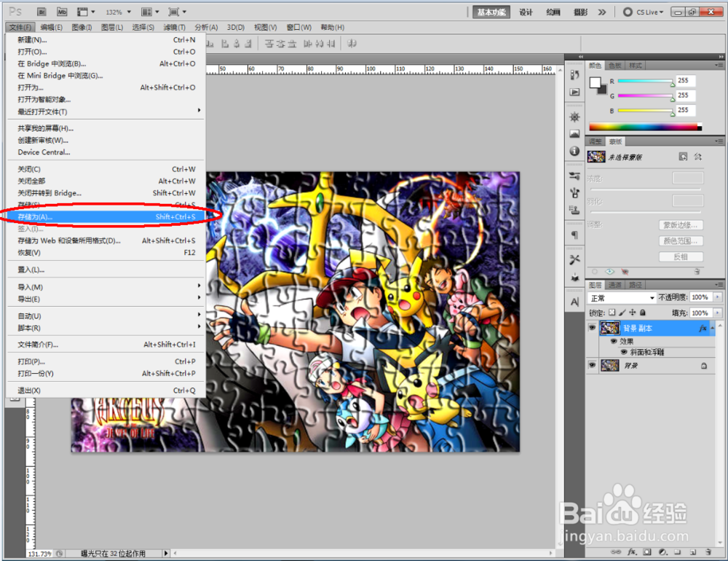The width and height of the screenshot is (728, 561).
Task: Toggle visibility eye of 背景 layer
Action: click(x=592, y=365)
